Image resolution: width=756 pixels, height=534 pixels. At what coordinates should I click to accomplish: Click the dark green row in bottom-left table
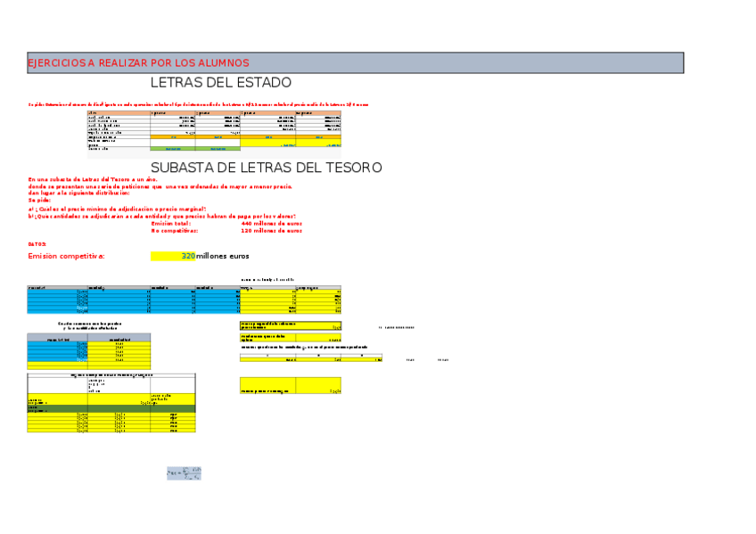pyautogui.click(x=111, y=408)
